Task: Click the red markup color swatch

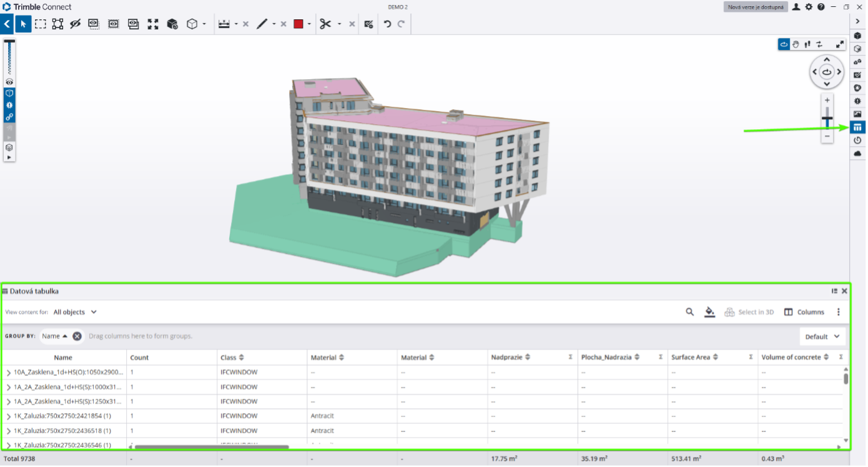Action: [x=298, y=24]
